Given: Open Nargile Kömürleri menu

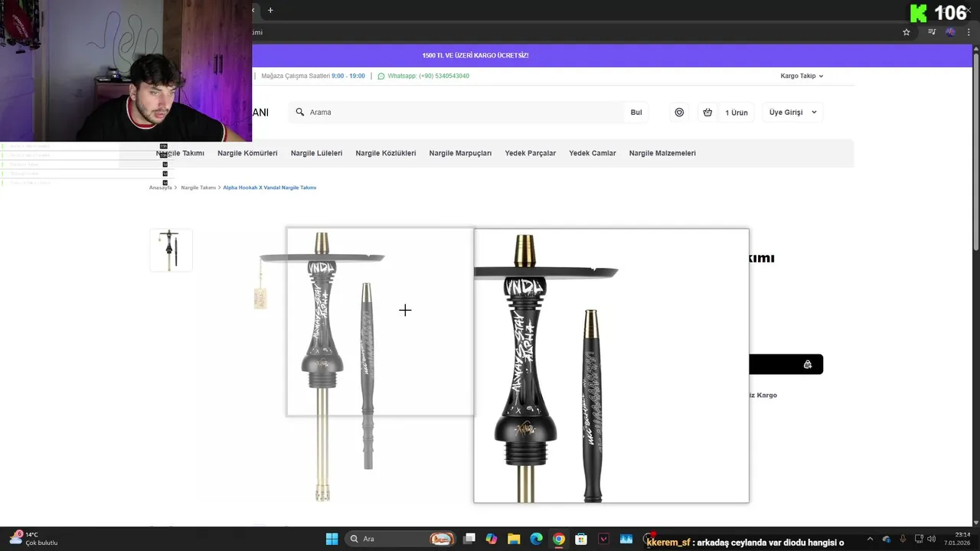Looking at the screenshot, I should pyautogui.click(x=247, y=153).
